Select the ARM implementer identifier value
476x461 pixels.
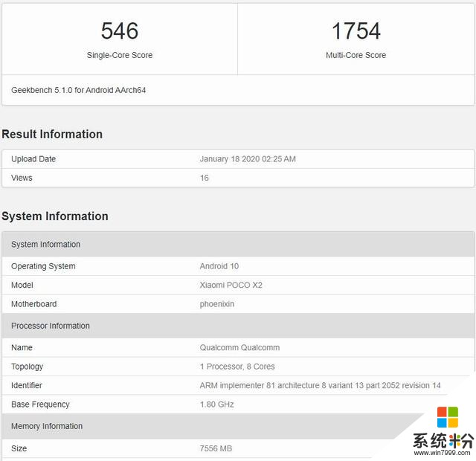pyautogui.click(x=321, y=385)
